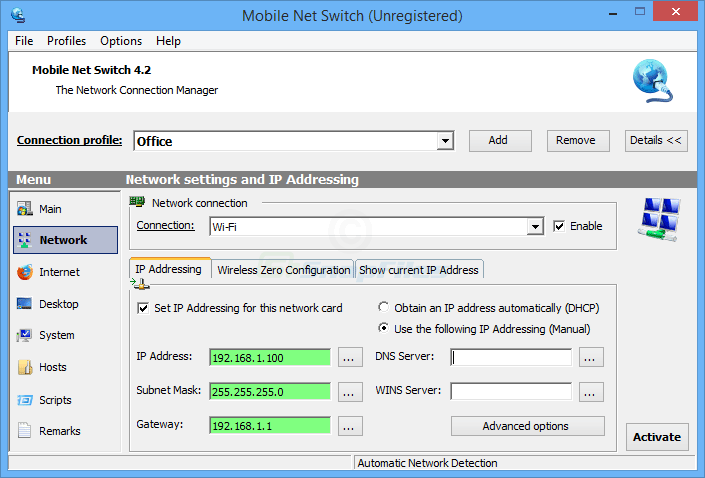Screen dimensions: 705x478
Task: Select Use the following IP Addressing (Manual)
Action: point(383,328)
